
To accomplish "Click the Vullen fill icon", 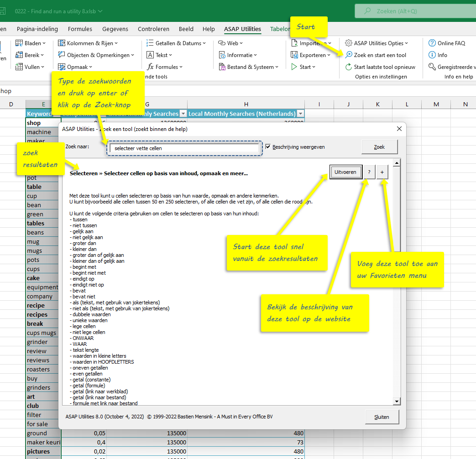I will [x=19, y=67].
